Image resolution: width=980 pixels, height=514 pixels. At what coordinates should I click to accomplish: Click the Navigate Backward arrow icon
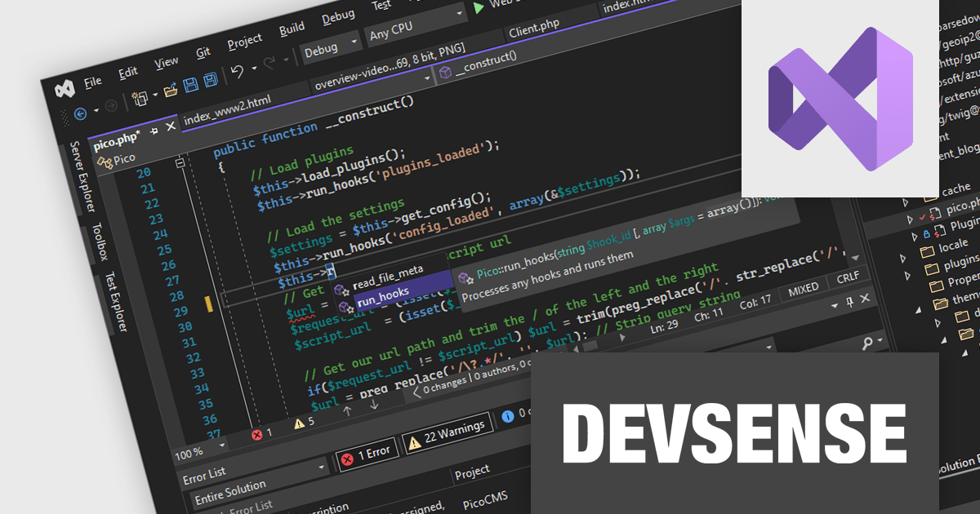click(80, 113)
